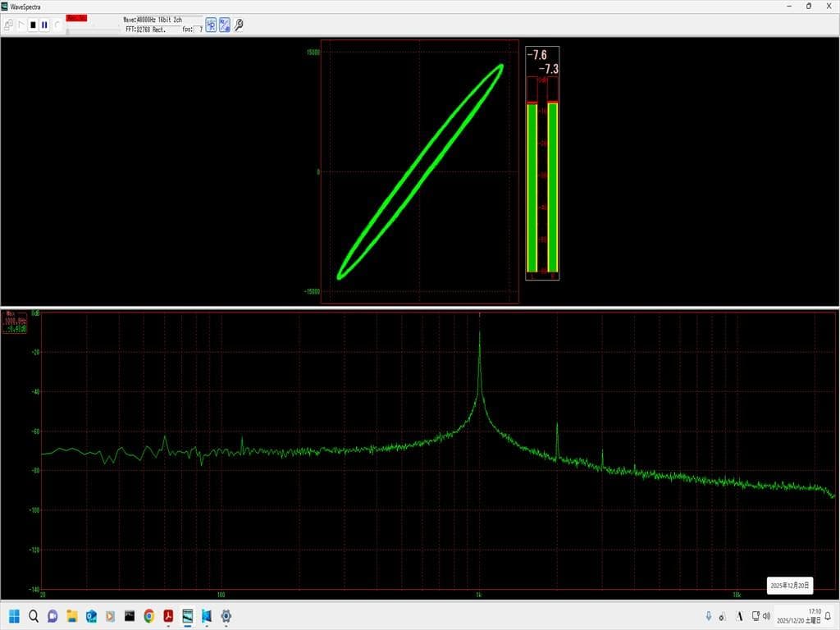The image size is (840, 630).
Task: Click the greyed-out play flag button
Action: 21,25
